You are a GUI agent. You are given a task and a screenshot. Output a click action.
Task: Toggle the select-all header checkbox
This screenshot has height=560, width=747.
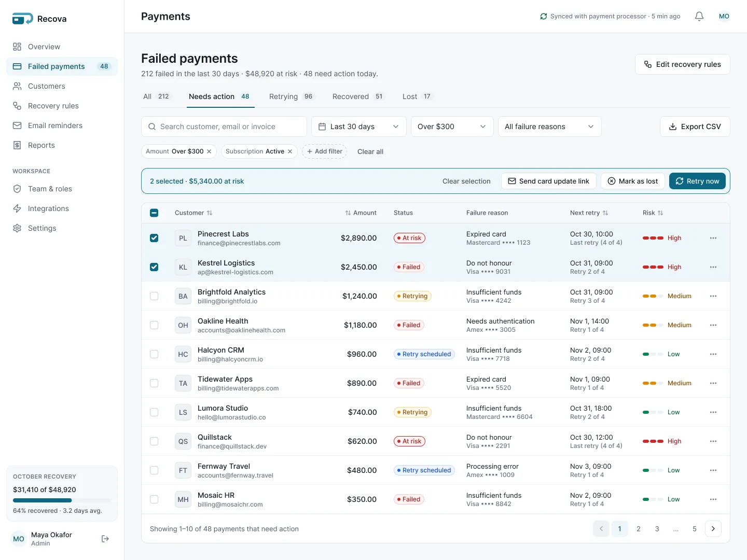[x=154, y=213]
